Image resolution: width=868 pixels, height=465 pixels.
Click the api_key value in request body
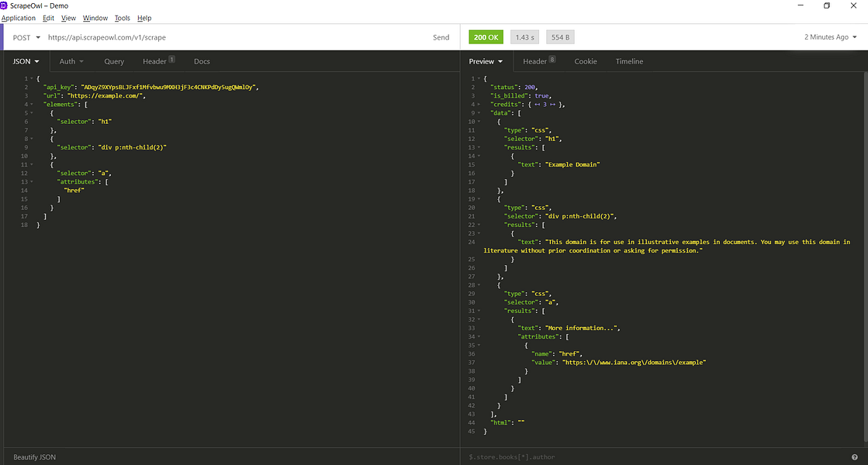coord(169,88)
